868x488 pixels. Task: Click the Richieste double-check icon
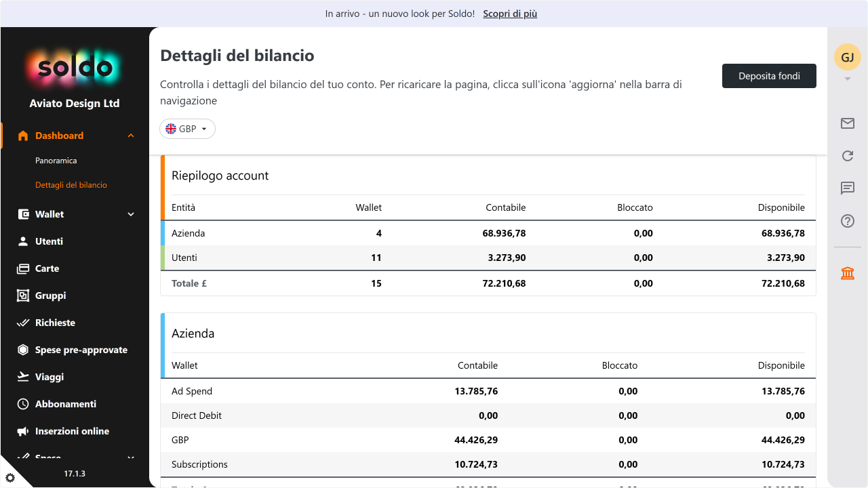(x=23, y=323)
